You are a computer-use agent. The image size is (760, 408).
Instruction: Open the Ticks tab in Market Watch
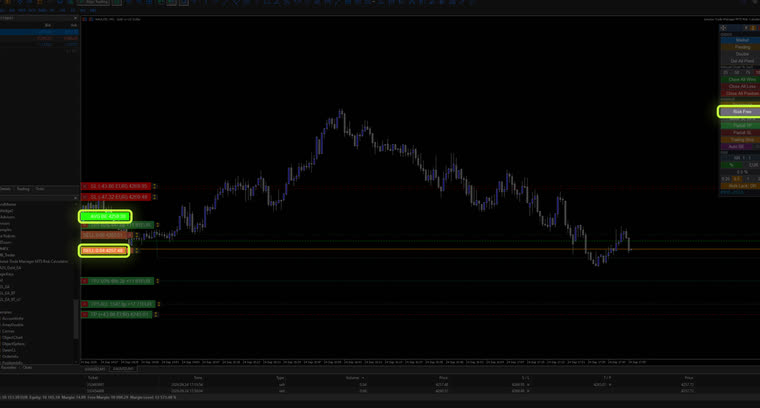click(x=40, y=189)
